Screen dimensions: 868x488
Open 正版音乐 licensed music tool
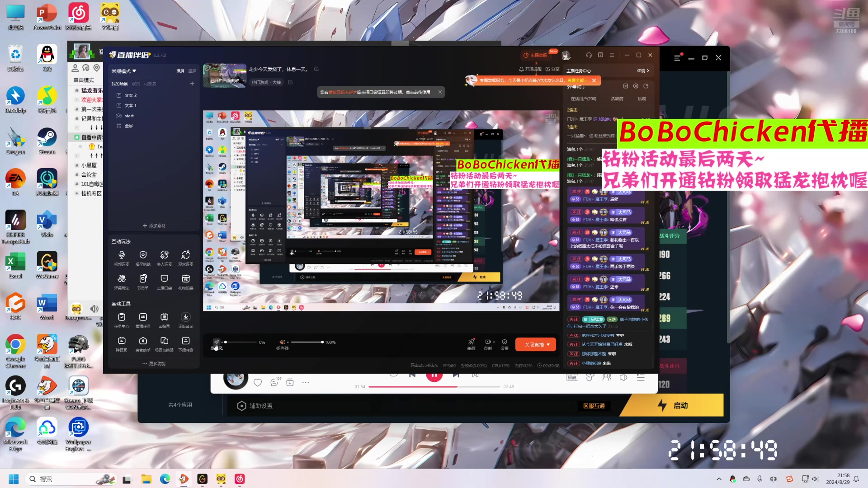pos(185,320)
